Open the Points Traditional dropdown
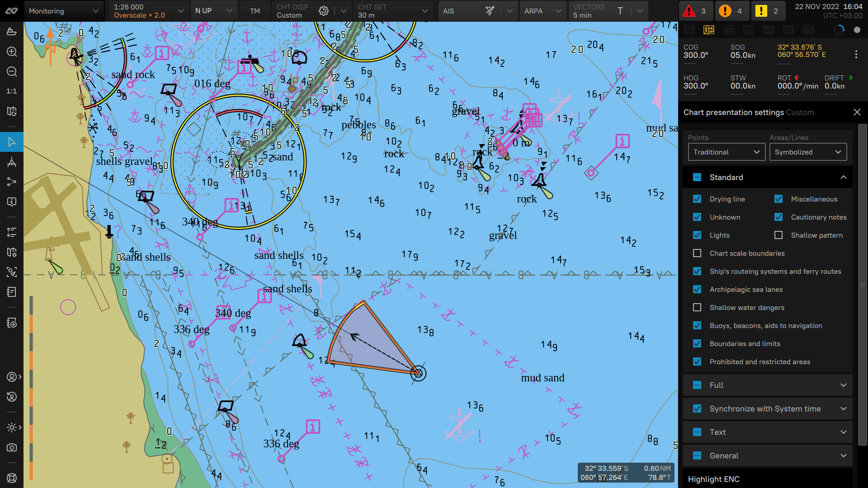Viewport: 868px width, 488px height. pyautogui.click(x=726, y=152)
